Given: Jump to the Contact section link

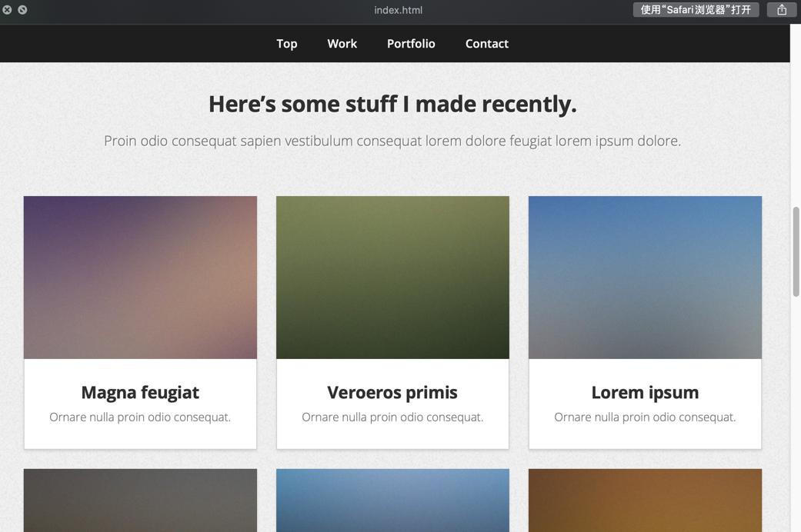Looking at the screenshot, I should [x=486, y=44].
